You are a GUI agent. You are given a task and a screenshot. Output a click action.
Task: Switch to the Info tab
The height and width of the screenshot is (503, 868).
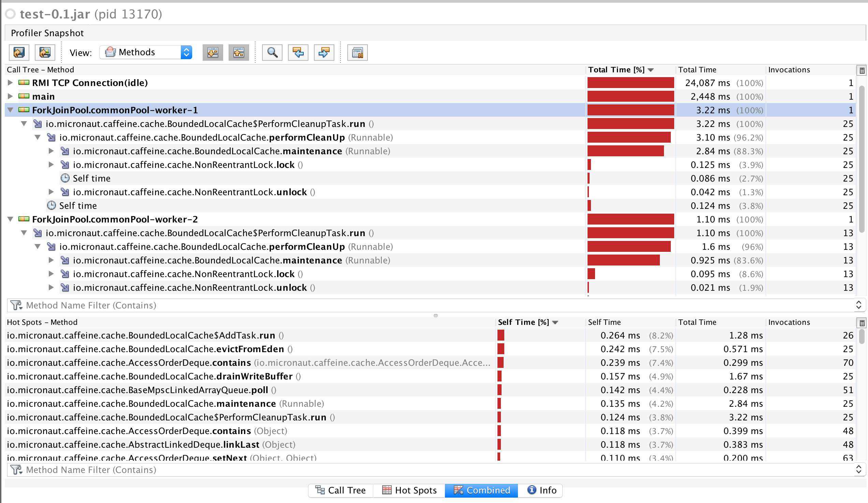540,490
